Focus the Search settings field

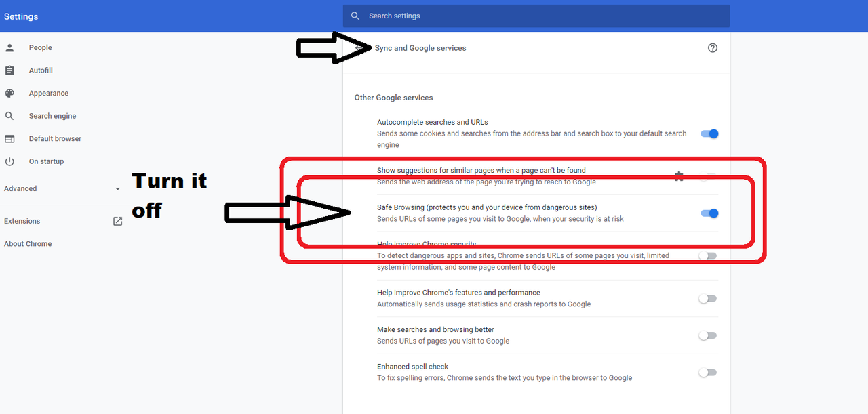click(536, 16)
